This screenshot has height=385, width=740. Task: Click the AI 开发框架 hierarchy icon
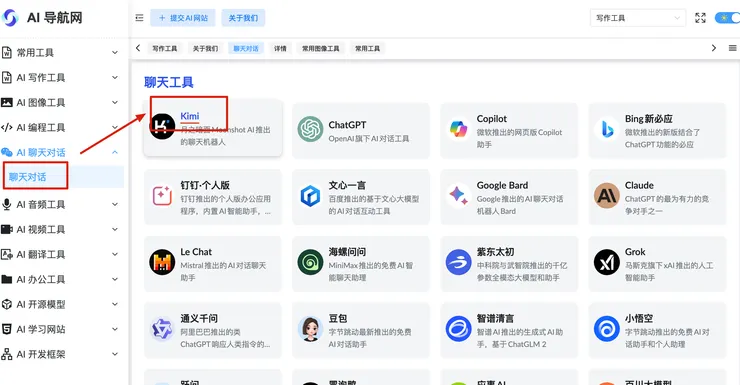(x=7, y=354)
